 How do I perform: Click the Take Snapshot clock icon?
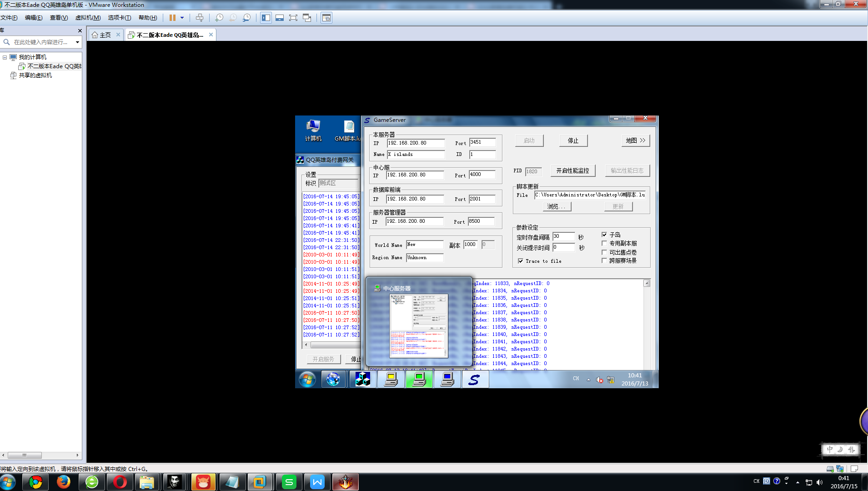pos(219,18)
